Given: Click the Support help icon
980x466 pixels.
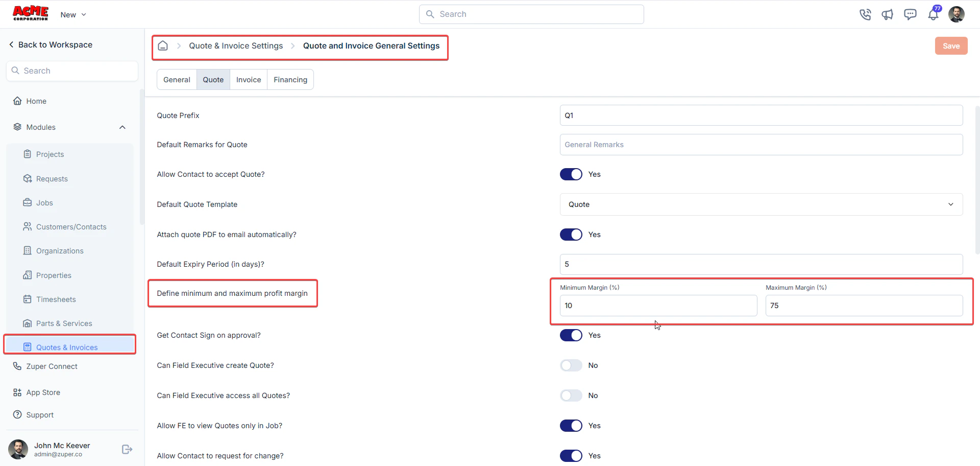Looking at the screenshot, I should [17, 414].
